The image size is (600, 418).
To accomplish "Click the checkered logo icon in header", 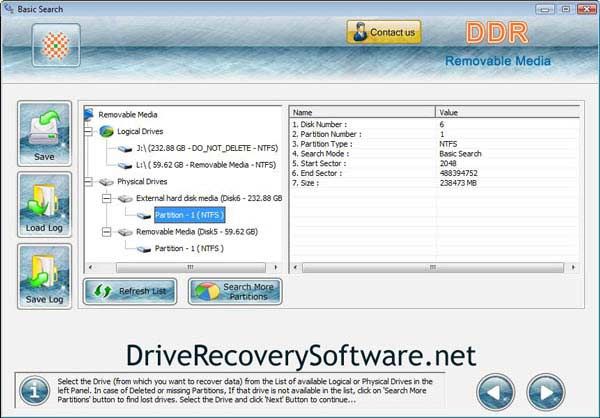I will pyautogui.click(x=56, y=45).
